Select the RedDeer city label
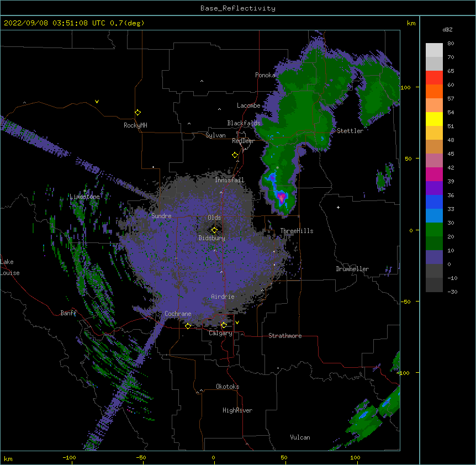 [243, 141]
